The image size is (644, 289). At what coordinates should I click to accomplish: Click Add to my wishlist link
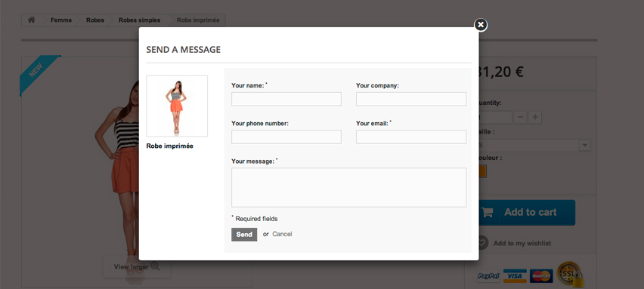[522, 243]
